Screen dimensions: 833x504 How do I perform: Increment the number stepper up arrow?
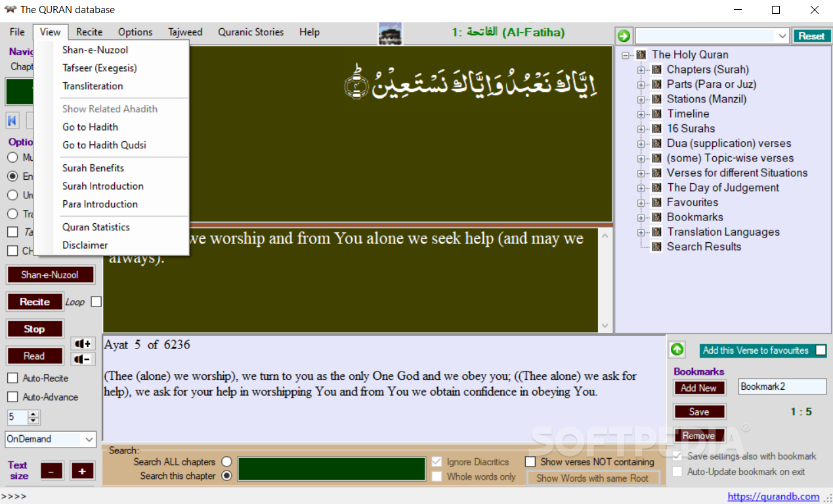click(x=34, y=413)
